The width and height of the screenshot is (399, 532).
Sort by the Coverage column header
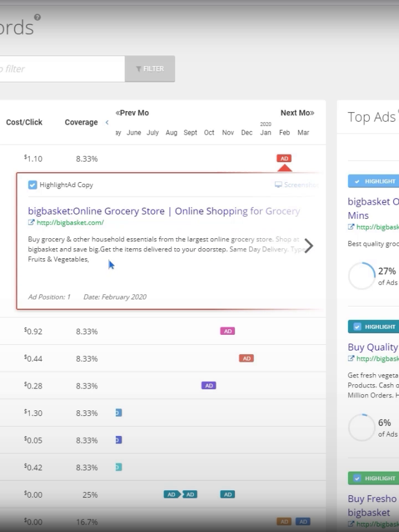(81, 122)
